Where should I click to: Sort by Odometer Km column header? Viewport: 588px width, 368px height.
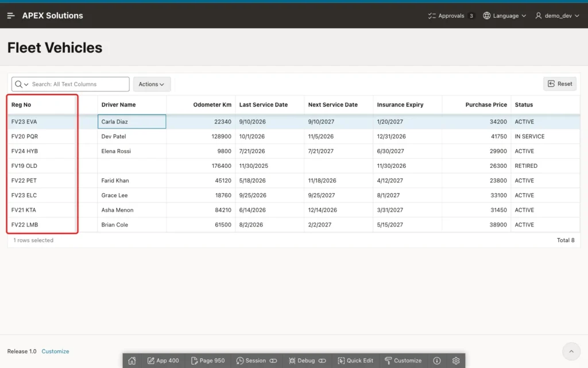(x=201, y=105)
